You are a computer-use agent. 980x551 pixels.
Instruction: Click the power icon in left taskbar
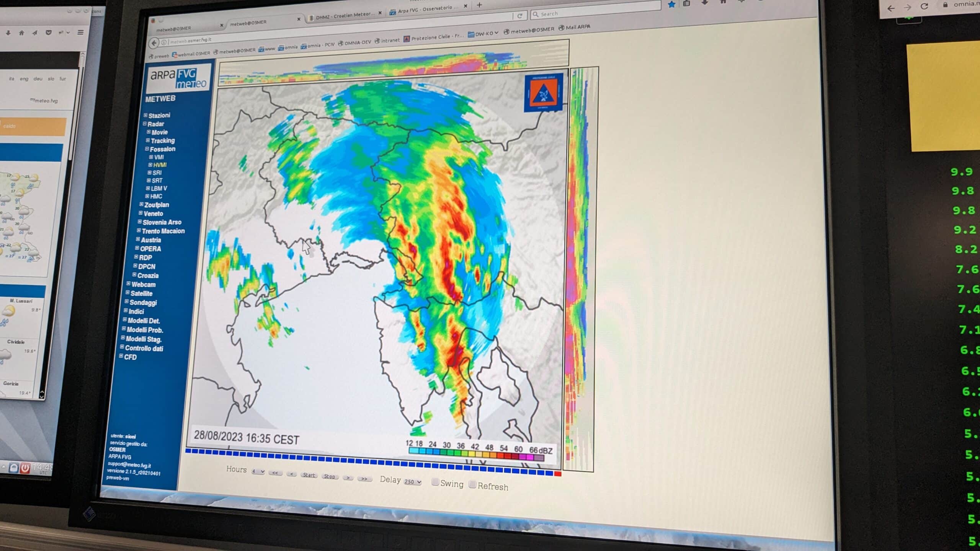25,468
